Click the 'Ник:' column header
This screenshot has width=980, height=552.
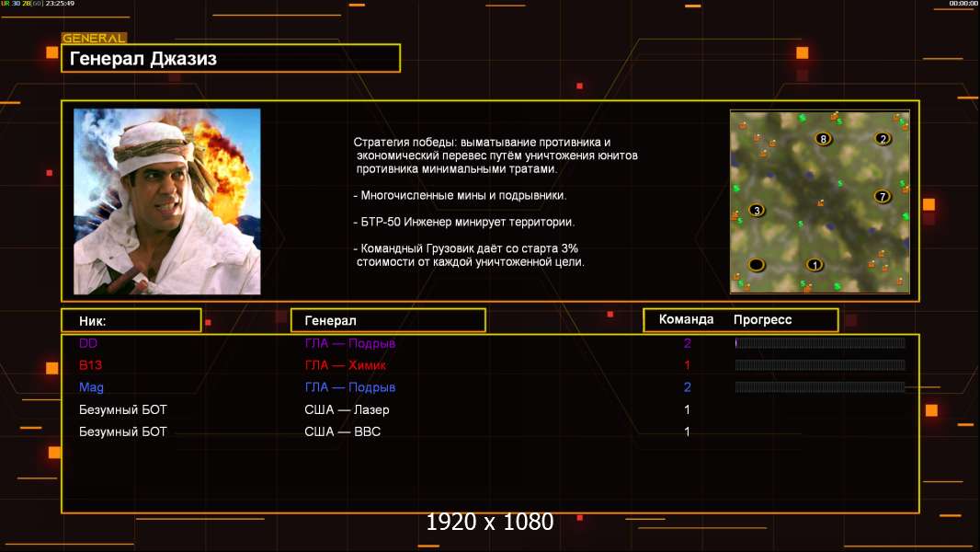click(131, 320)
